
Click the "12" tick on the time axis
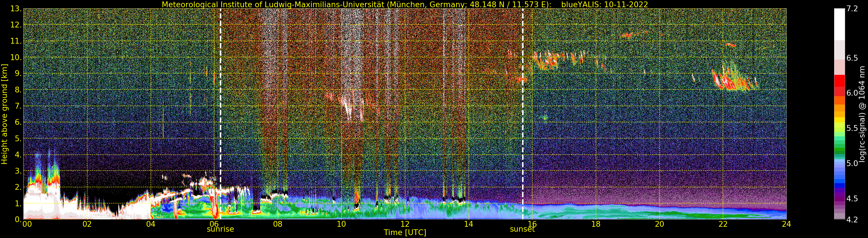point(405,224)
